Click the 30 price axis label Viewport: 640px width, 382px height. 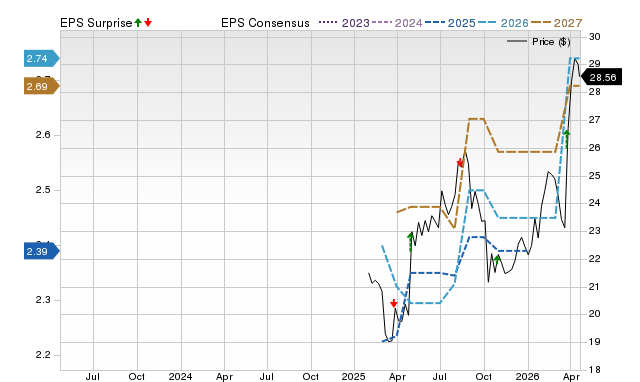594,36
